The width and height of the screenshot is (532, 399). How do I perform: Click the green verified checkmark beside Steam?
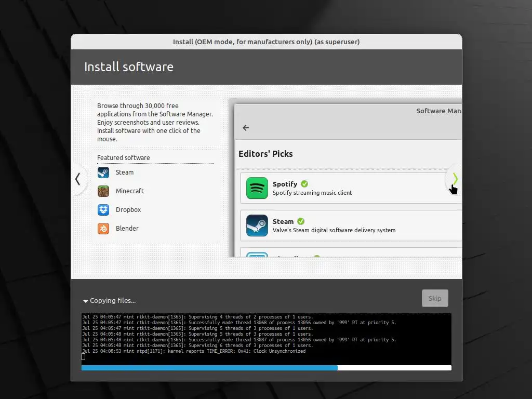coord(301,221)
